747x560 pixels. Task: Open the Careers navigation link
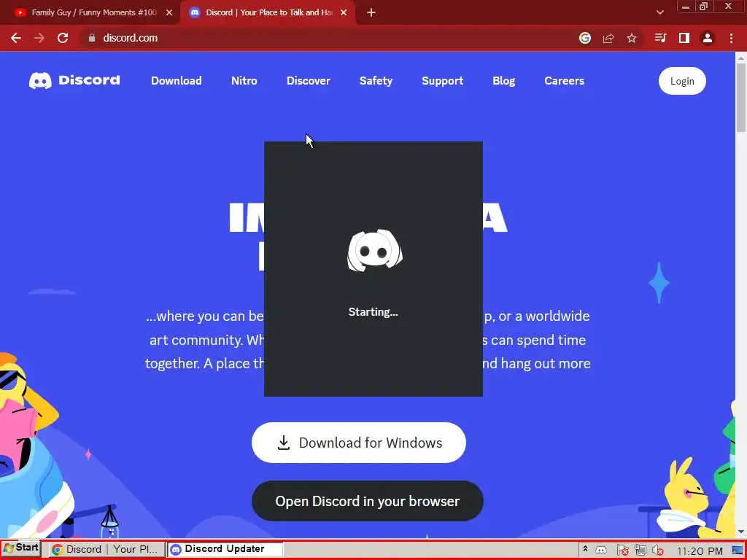[x=564, y=81]
